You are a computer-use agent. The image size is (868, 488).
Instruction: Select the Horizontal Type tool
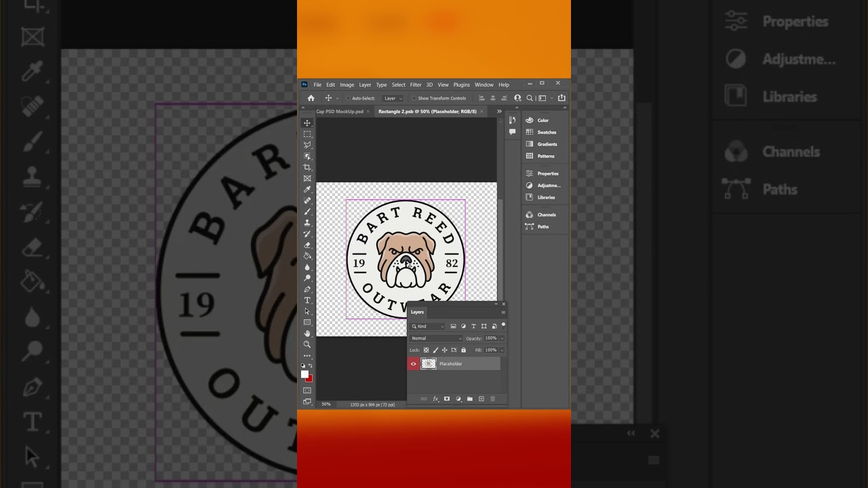click(x=307, y=300)
